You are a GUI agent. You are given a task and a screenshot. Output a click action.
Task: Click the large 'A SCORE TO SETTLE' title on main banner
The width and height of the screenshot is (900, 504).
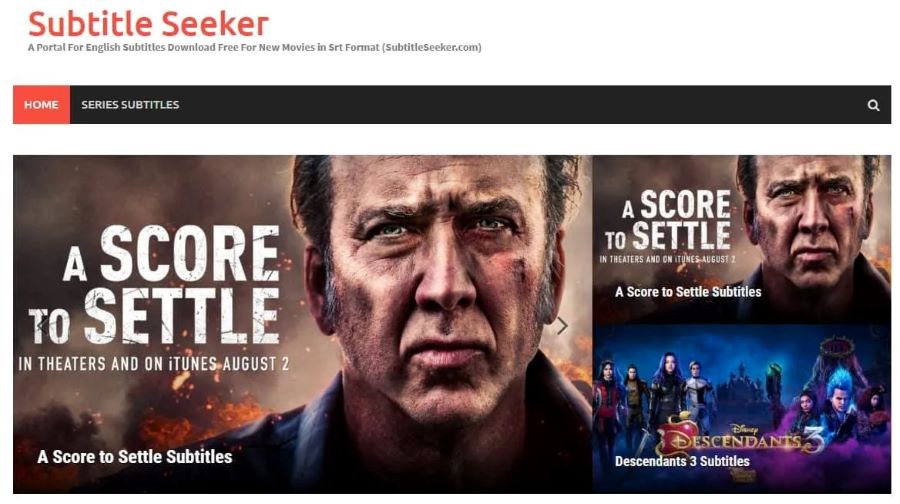click(x=155, y=285)
